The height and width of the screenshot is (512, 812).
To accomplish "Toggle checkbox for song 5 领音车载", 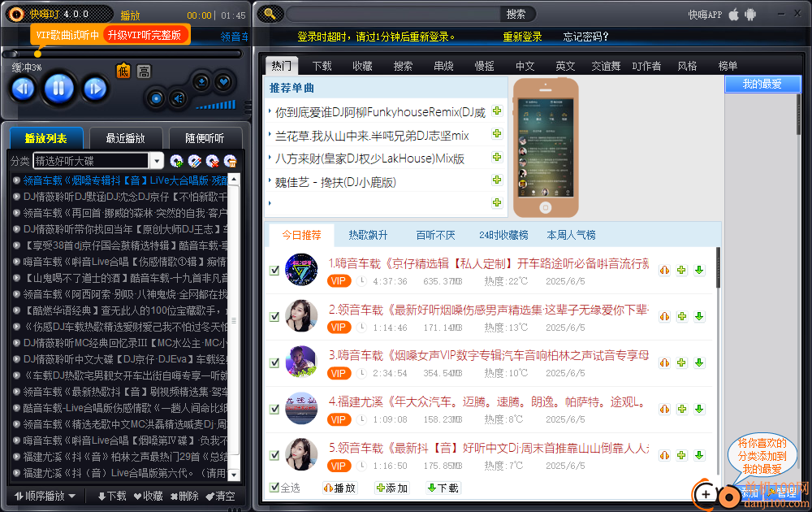I will (x=274, y=455).
